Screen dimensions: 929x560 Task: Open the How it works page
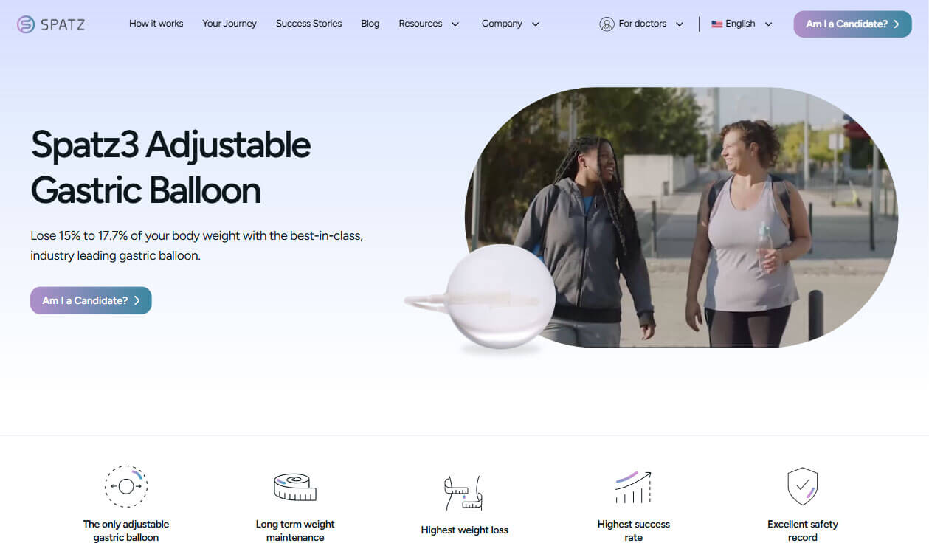[x=156, y=24]
